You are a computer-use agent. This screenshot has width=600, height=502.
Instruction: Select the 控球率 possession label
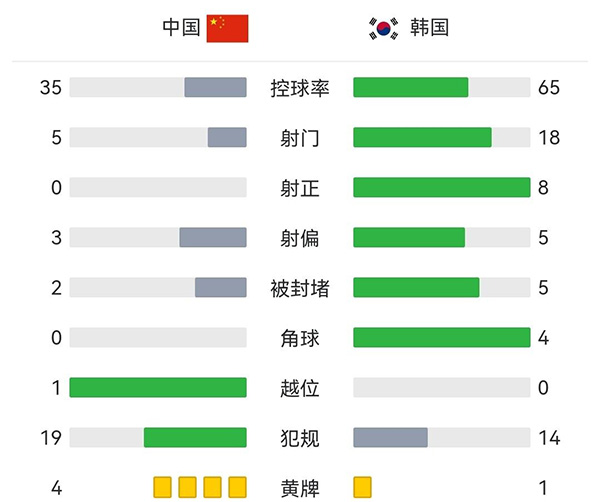300,88
